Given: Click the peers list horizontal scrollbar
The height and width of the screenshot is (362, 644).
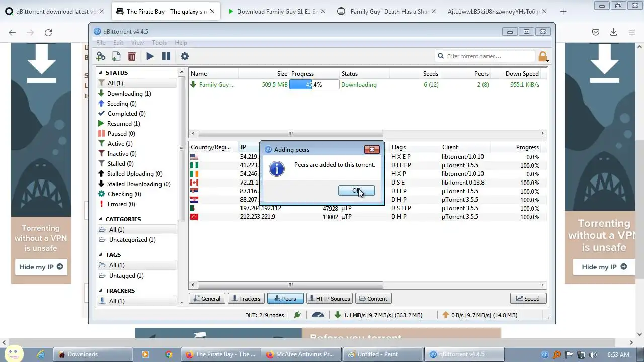Looking at the screenshot, I should point(290,285).
